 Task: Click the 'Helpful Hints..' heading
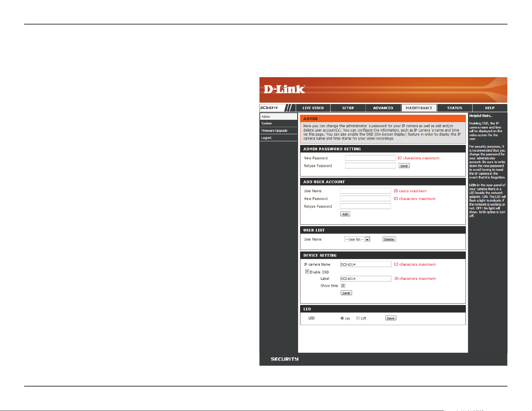[x=481, y=116]
